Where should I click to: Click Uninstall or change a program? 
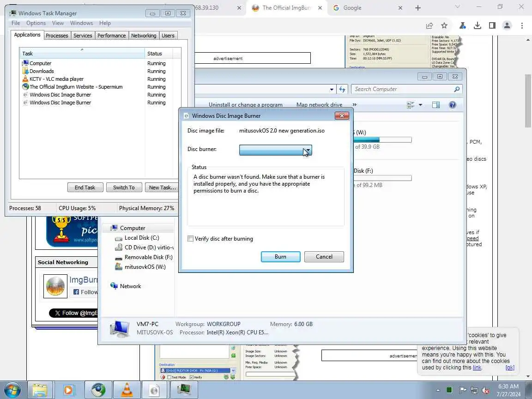coord(246,104)
